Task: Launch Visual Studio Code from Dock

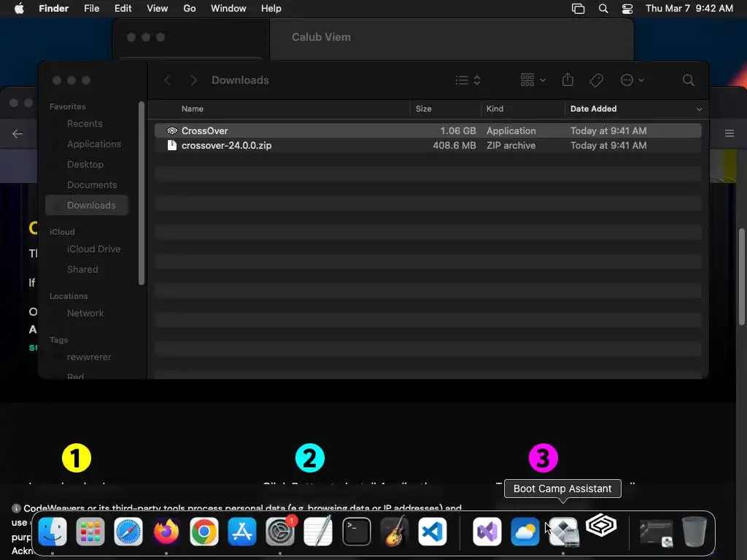Action: pos(433,531)
